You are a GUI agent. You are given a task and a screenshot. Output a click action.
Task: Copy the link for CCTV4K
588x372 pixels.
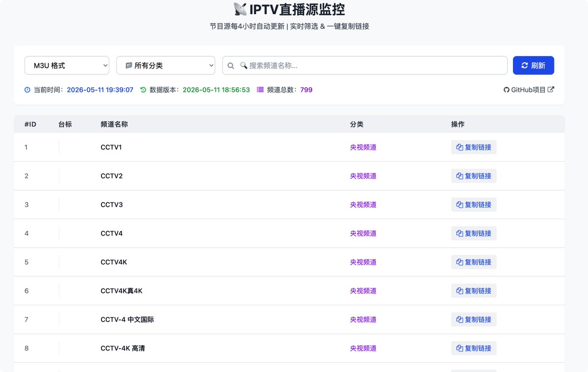[x=474, y=262]
